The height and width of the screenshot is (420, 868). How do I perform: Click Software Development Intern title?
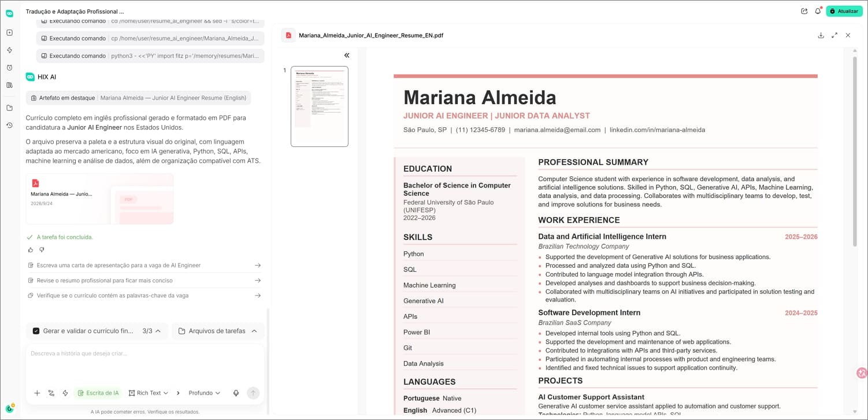point(589,312)
